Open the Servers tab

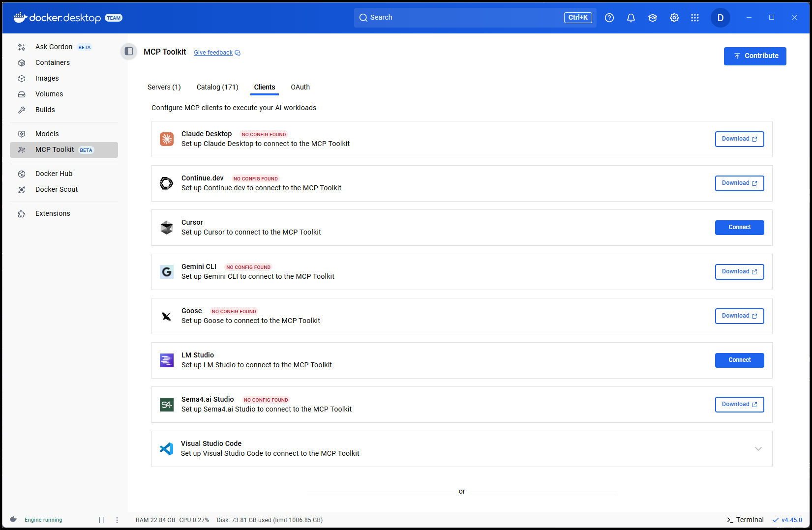point(164,87)
